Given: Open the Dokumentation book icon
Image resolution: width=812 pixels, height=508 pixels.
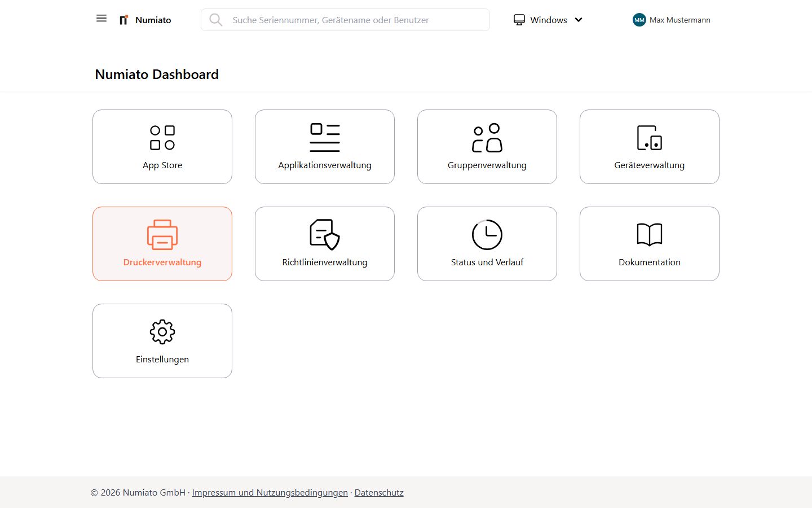Looking at the screenshot, I should tap(650, 235).
